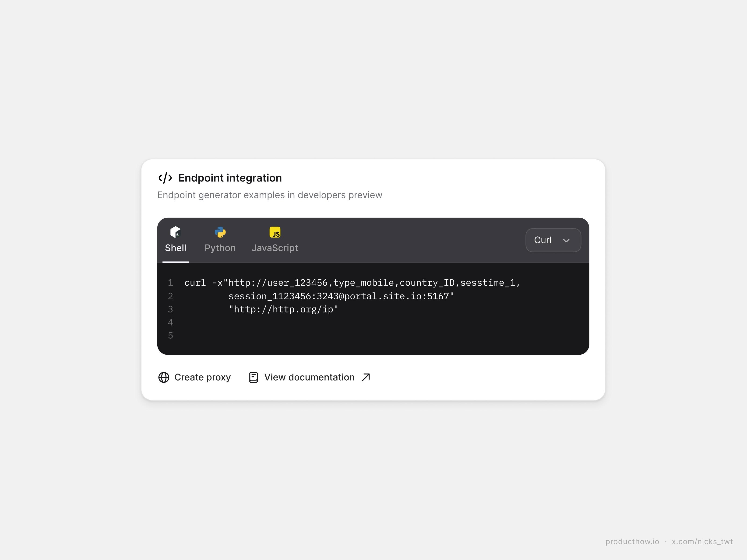The width and height of the screenshot is (747, 560).
Task: Click the code brackets icon beside Endpoint integration
Action: point(165,178)
